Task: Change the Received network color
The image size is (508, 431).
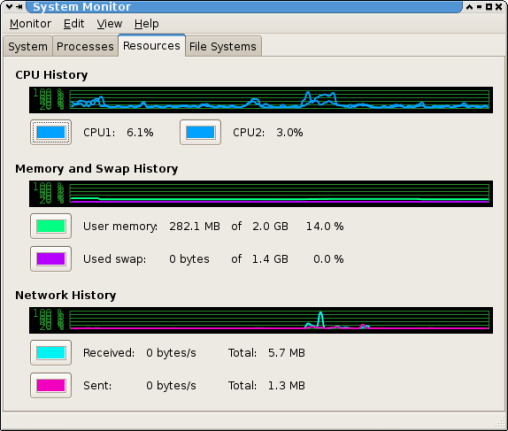Action: point(51,353)
